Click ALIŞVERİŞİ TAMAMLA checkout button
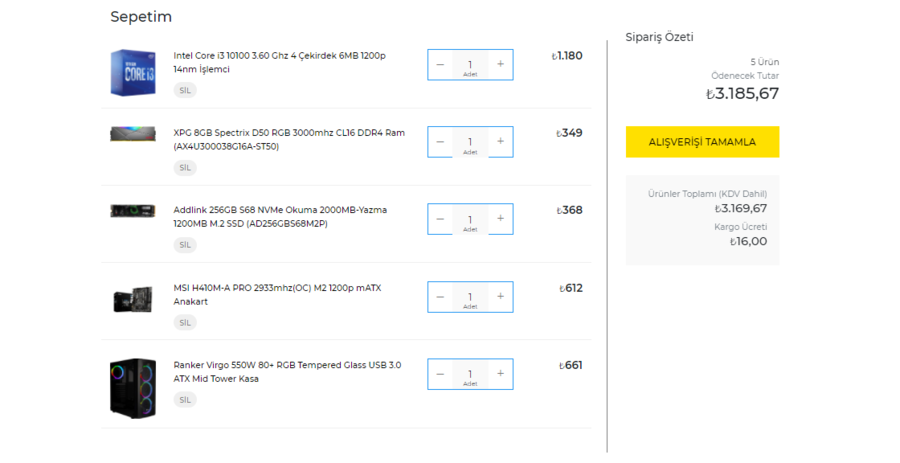Viewport: 900px width, 463px height. 702,142
